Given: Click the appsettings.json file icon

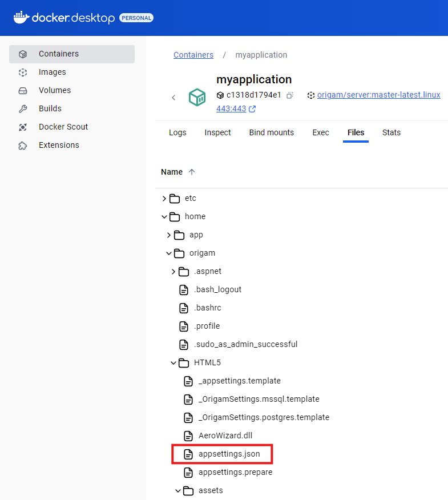Looking at the screenshot, I should pyautogui.click(x=188, y=454).
